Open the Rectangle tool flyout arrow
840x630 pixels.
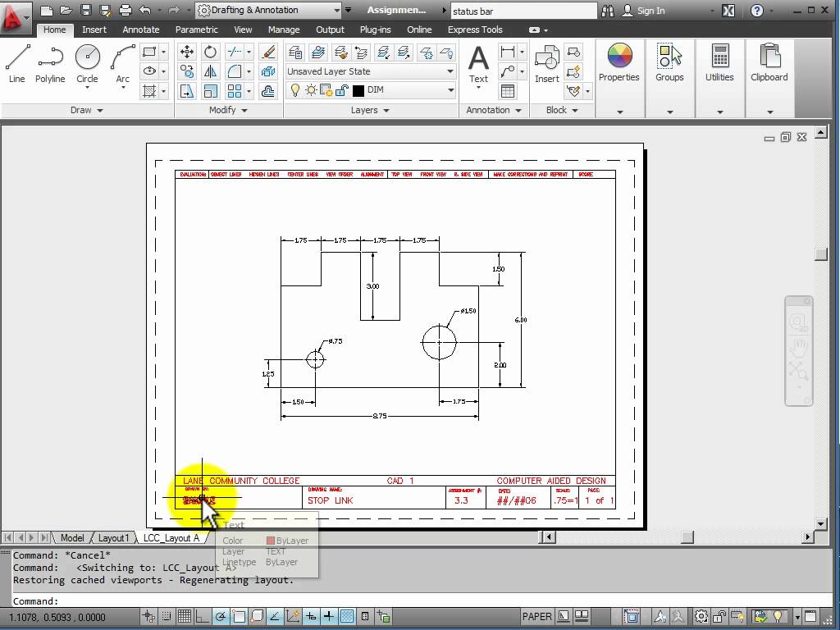pos(163,52)
